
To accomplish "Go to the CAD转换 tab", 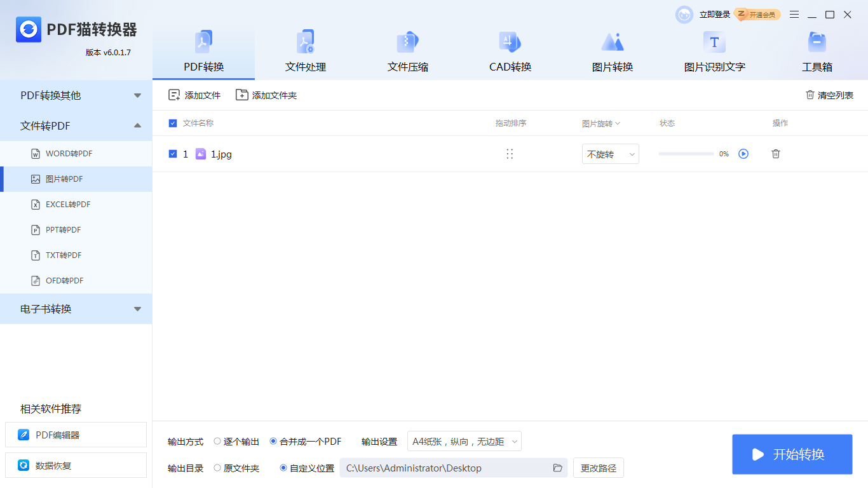I will coord(510,52).
